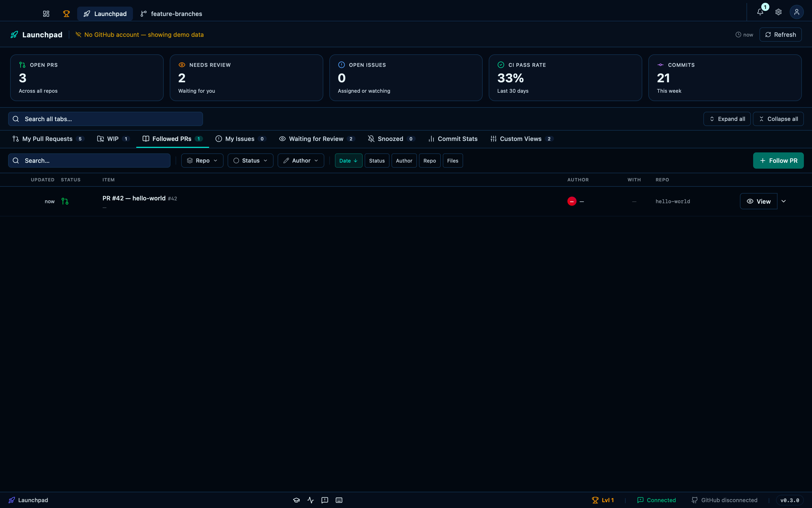Open the Repo filter dropdown
This screenshot has height=508, width=812.
202,161
